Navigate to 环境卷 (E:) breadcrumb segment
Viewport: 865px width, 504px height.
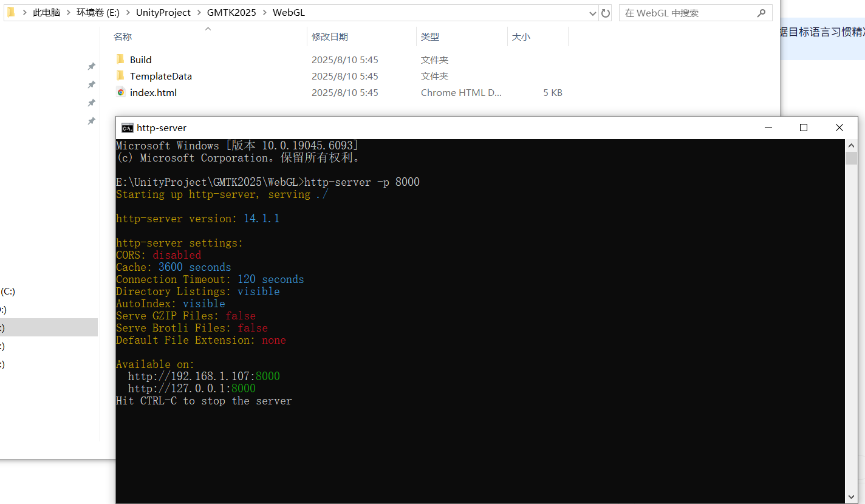[x=98, y=13]
